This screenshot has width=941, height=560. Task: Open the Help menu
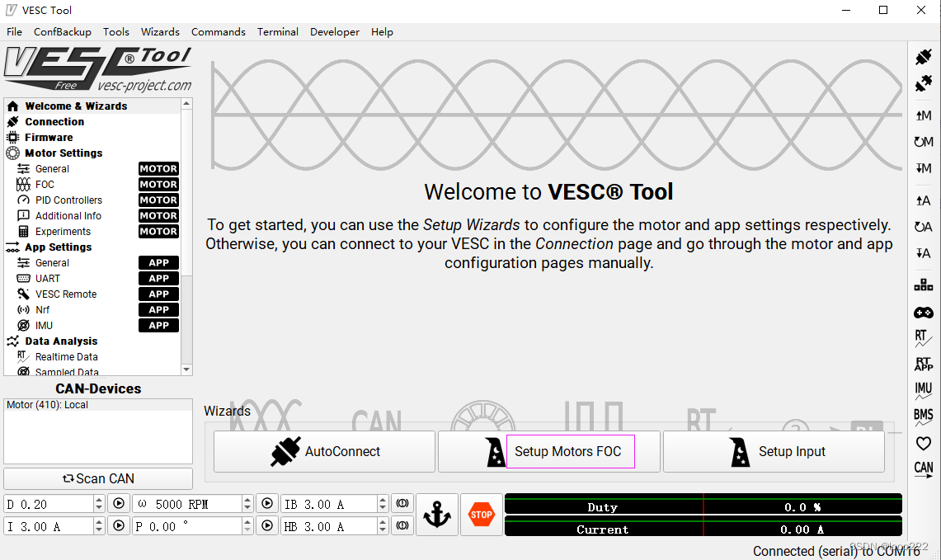click(382, 32)
